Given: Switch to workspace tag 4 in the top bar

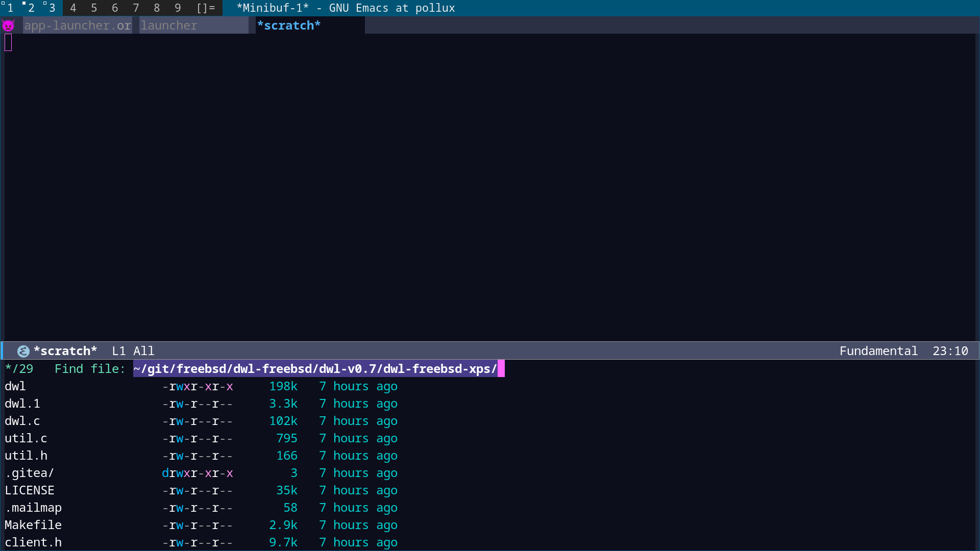Looking at the screenshot, I should click(x=73, y=8).
